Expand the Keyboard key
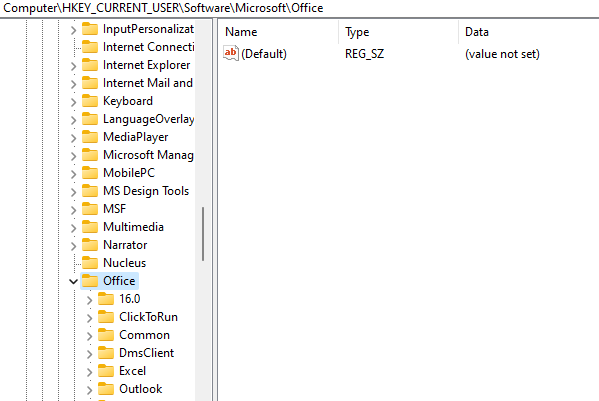 (73, 102)
